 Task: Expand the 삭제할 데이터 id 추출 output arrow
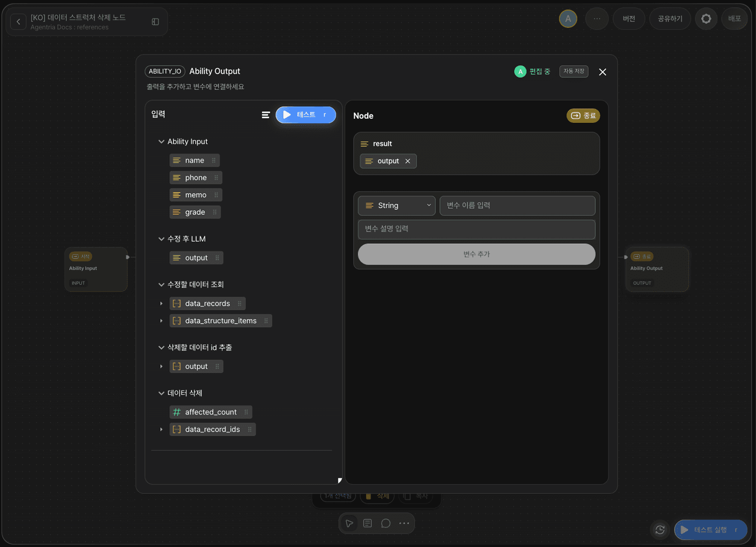click(x=161, y=366)
